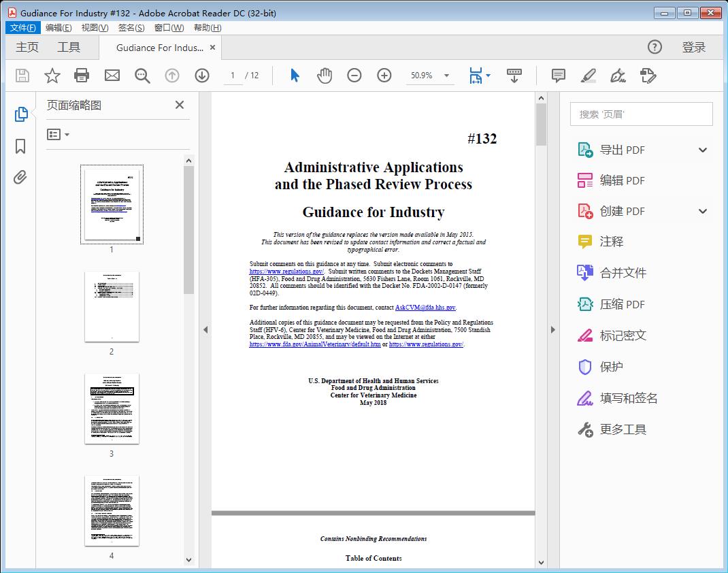
Task: Click the 登录 sign-in button
Action: (694, 47)
